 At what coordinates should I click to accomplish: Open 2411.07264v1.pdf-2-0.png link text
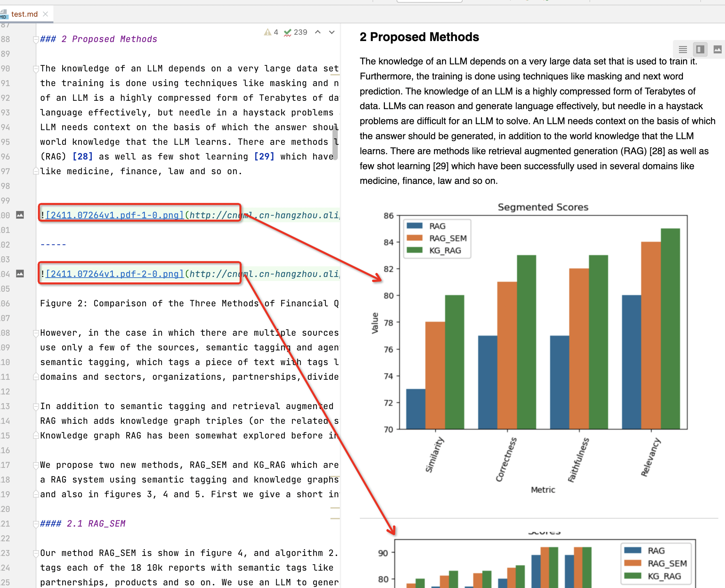click(x=114, y=274)
